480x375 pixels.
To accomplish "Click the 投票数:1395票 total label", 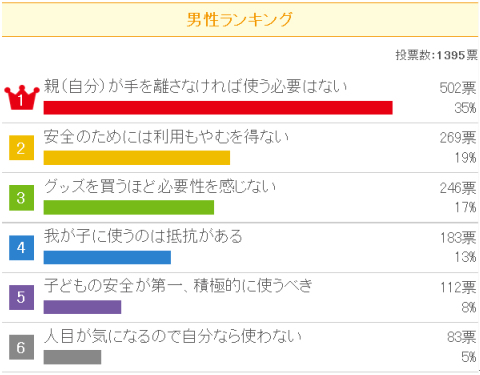I will [437, 55].
